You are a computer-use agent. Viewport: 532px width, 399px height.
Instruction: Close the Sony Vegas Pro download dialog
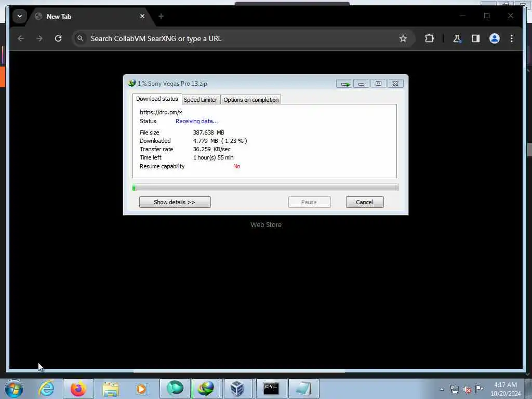(x=395, y=84)
